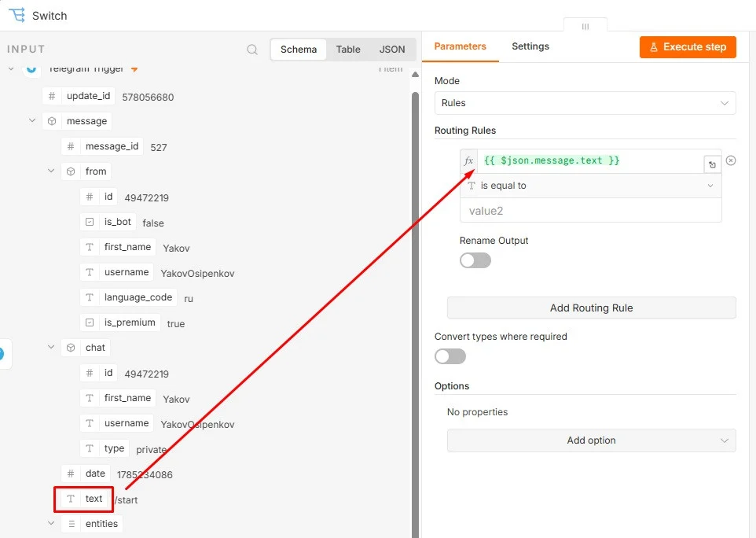Collapse the from tree node

coord(51,171)
